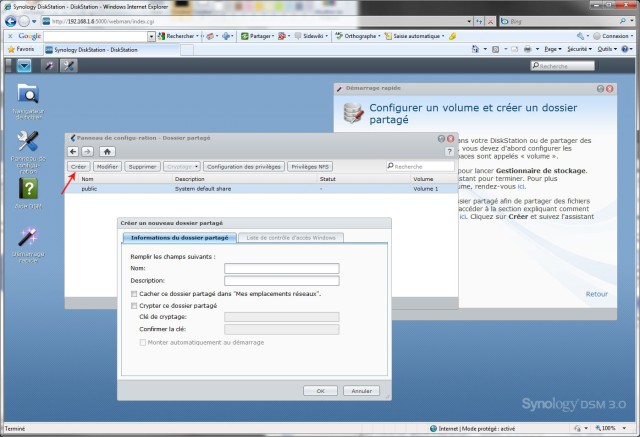
Task: Toggle 'Monter automatiquement au démarrage' checkbox
Action: coord(142,343)
